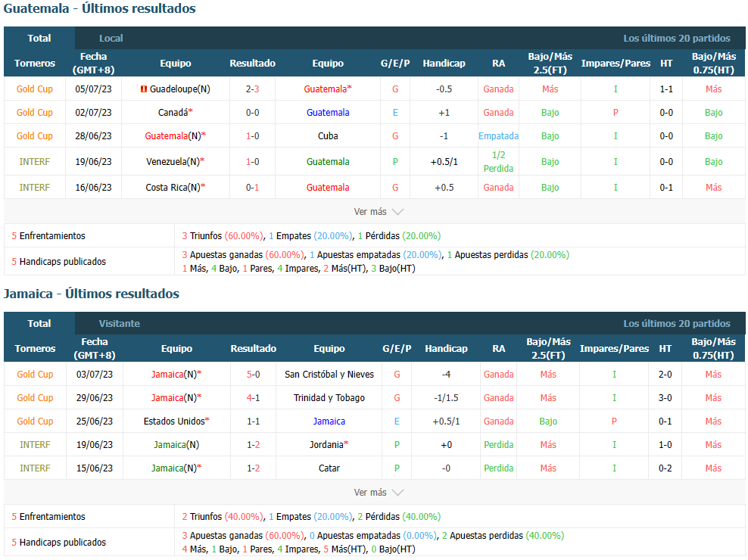
Task: Click 'P' odd/even cell in Canadá row
Action: click(616, 113)
